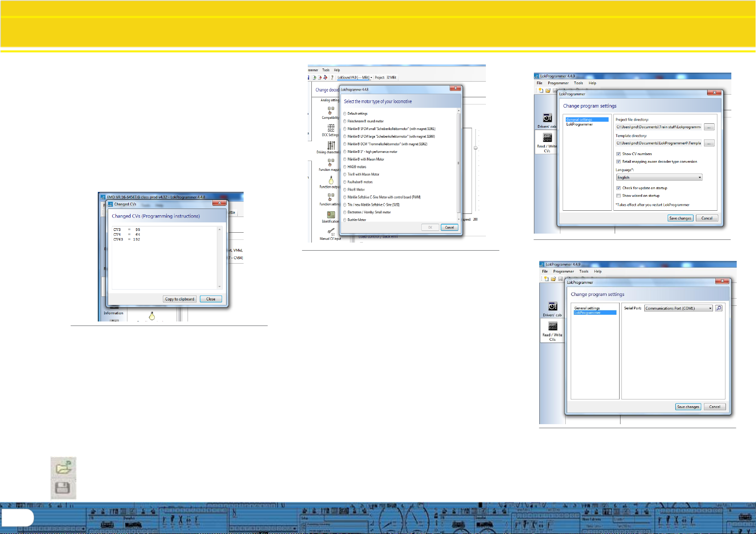Screen dimensions: 756x534
Task: Click the vertical speed slider handle
Action: click(476, 148)
